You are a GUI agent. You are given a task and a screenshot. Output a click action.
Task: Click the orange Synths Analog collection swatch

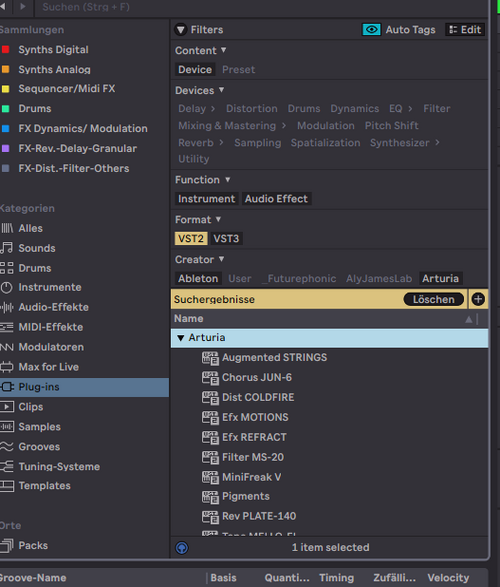pyautogui.click(x=6, y=69)
